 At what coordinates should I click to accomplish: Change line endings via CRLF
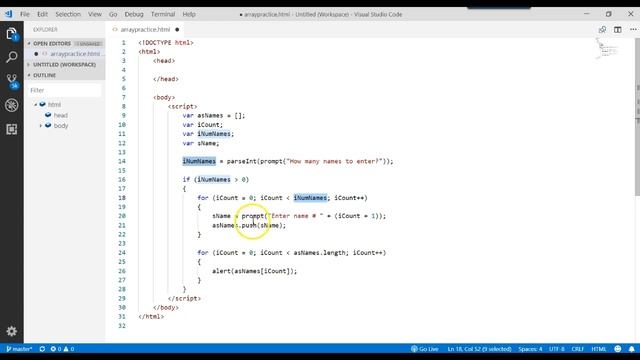(x=578, y=349)
